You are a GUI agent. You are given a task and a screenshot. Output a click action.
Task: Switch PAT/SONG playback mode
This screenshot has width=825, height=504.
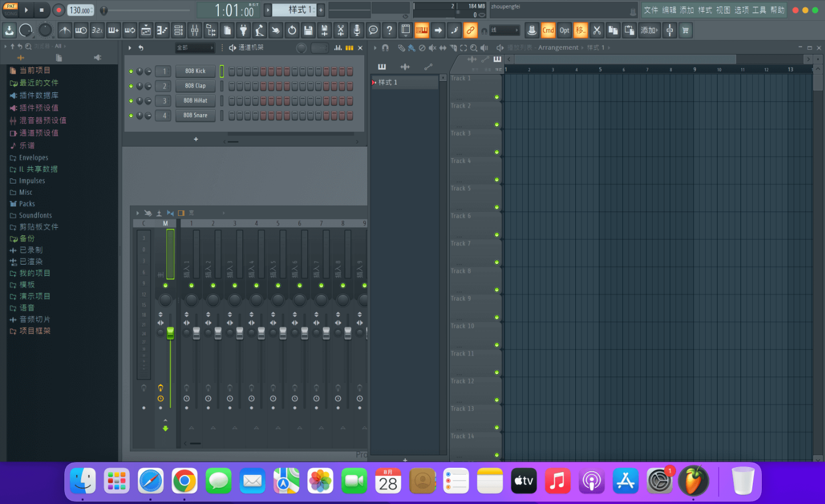(x=11, y=10)
